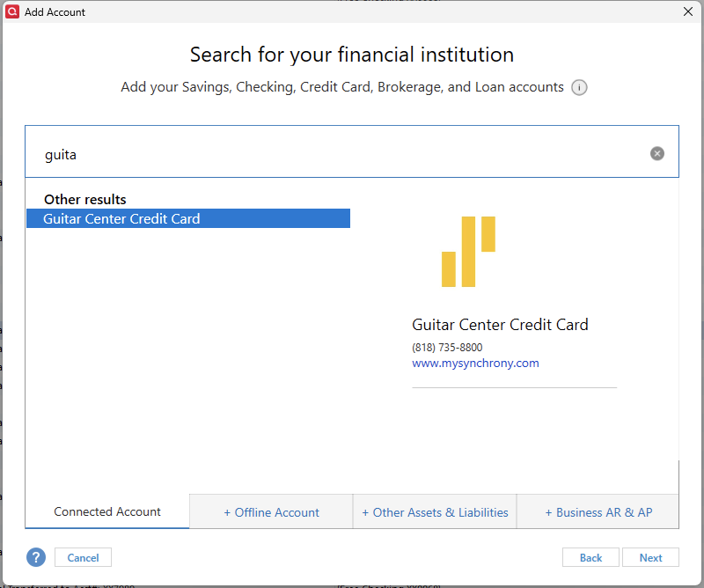
Task: Switch to the Connected Account tab
Action: [x=107, y=511]
